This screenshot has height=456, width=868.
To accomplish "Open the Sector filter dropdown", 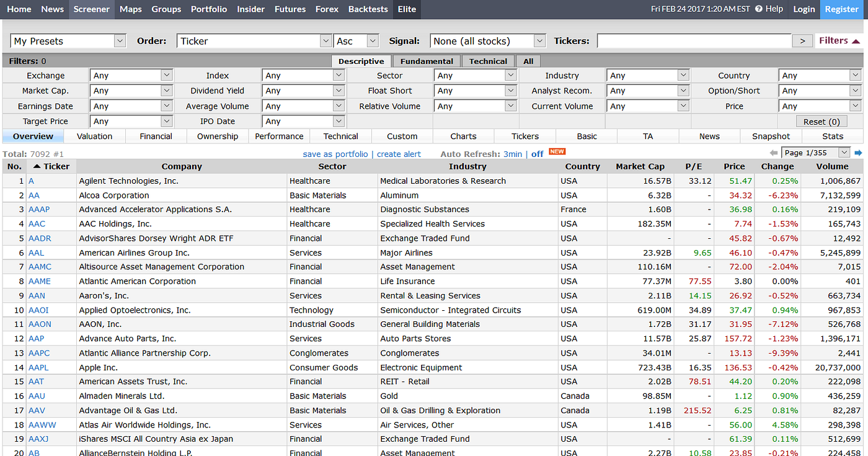I will [x=475, y=75].
